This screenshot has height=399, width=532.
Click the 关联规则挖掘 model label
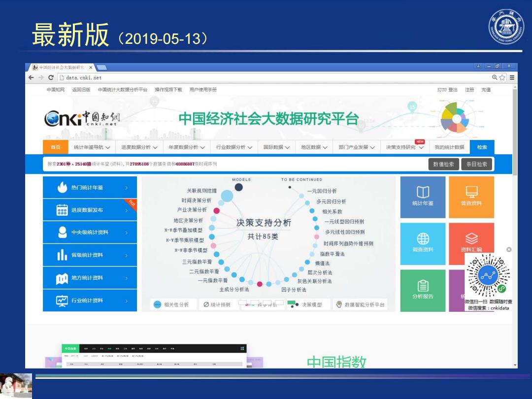[201, 191]
